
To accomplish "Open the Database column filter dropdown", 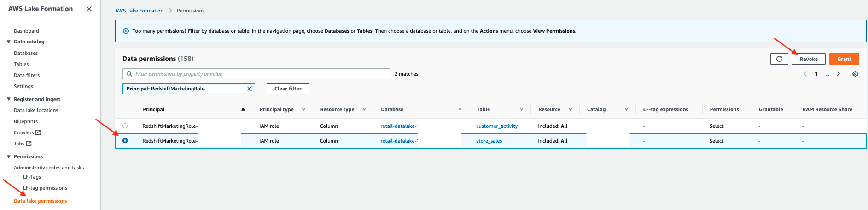I will tap(460, 109).
